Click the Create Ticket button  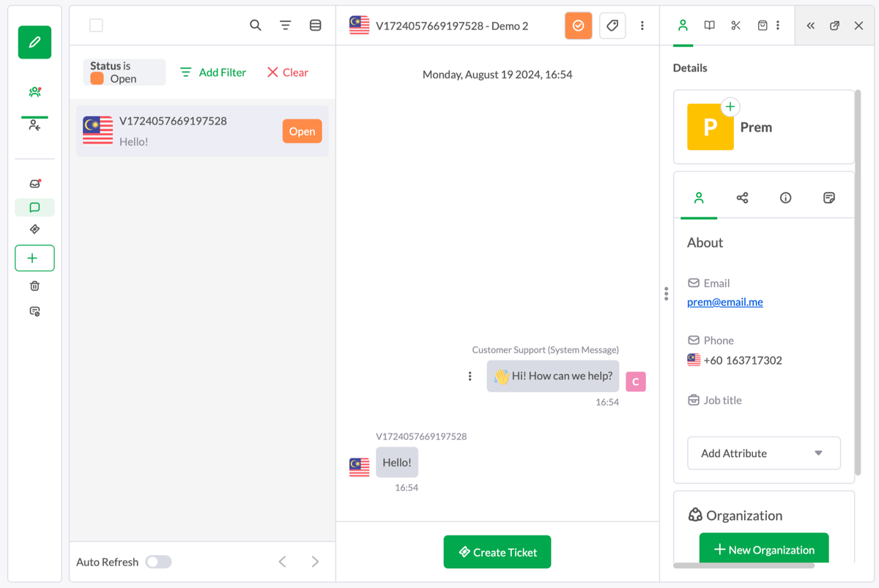(x=497, y=552)
